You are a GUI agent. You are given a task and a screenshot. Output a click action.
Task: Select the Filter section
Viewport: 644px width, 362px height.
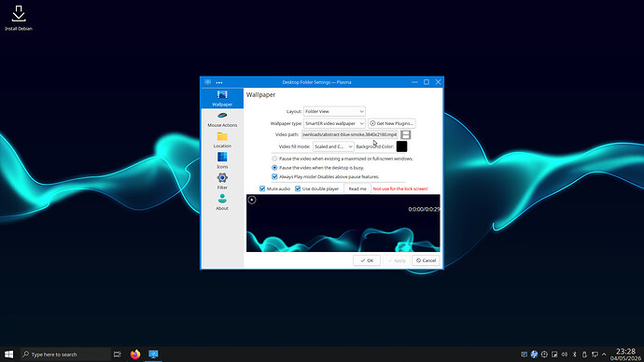pos(222,181)
